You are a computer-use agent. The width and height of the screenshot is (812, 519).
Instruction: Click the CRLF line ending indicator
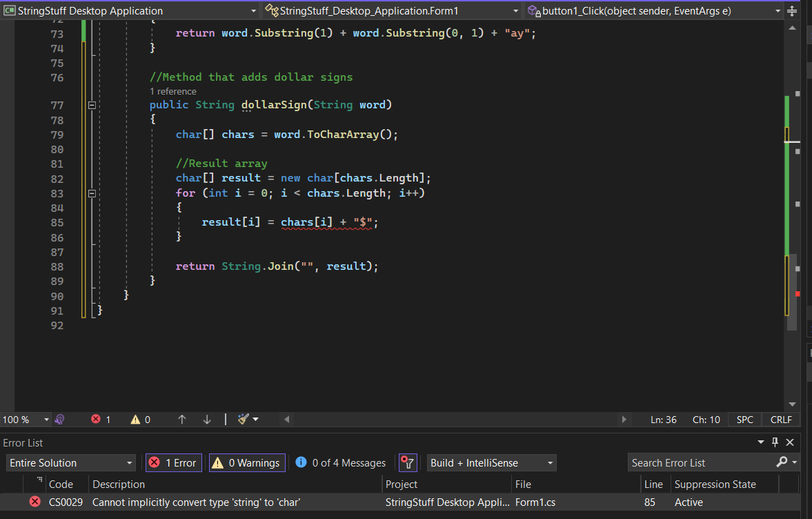click(x=781, y=419)
